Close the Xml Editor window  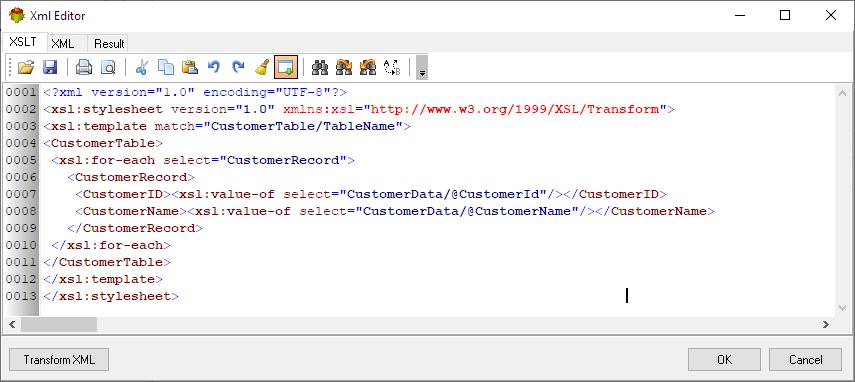[x=830, y=15]
